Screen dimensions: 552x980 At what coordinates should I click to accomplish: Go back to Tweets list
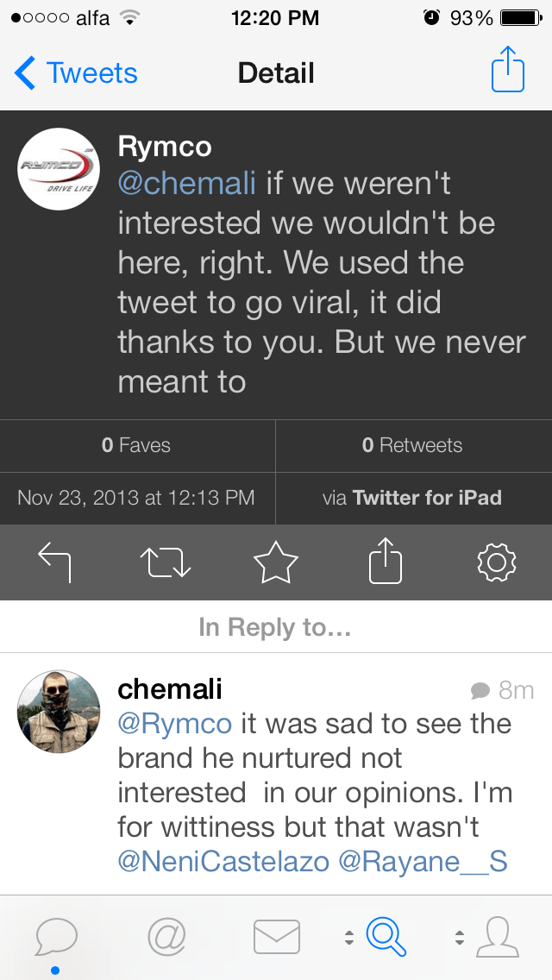76,73
